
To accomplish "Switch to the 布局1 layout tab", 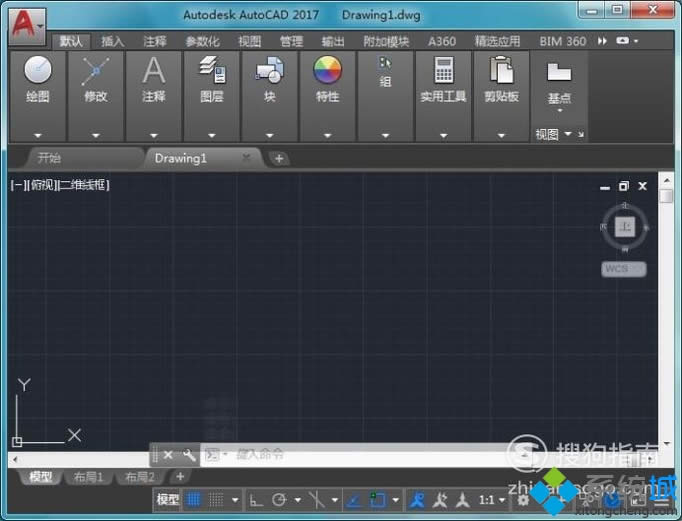I will pyautogui.click(x=89, y=477).
